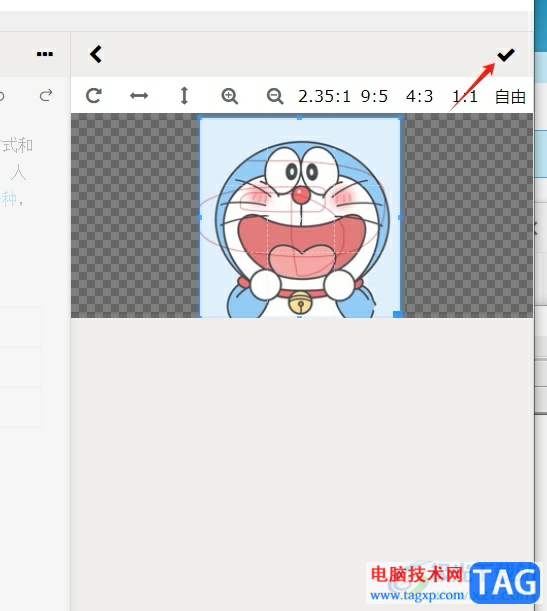Rotate the image clockwise
This screenshot has width=547, height=611.
[x=94, y=95]
